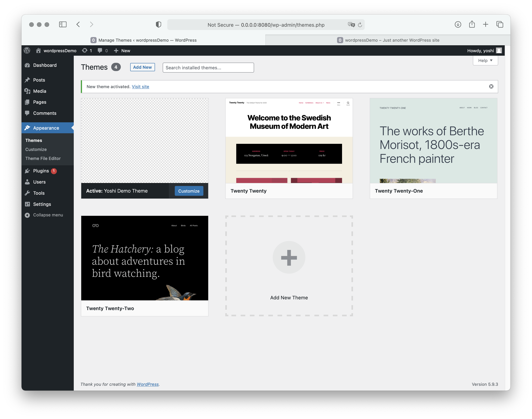Click the user avatar icon

499,51
